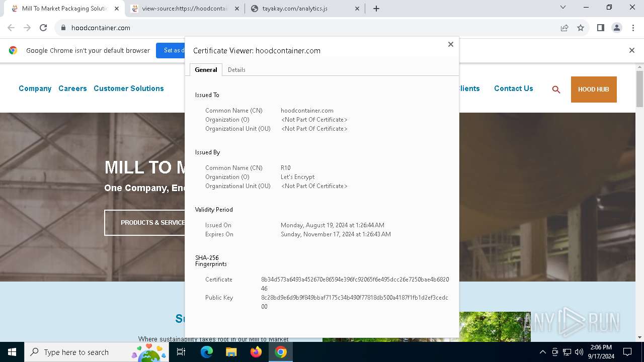644x362 pixels.
Task: Open the volume control in system tray
Action: coord(579,352)
